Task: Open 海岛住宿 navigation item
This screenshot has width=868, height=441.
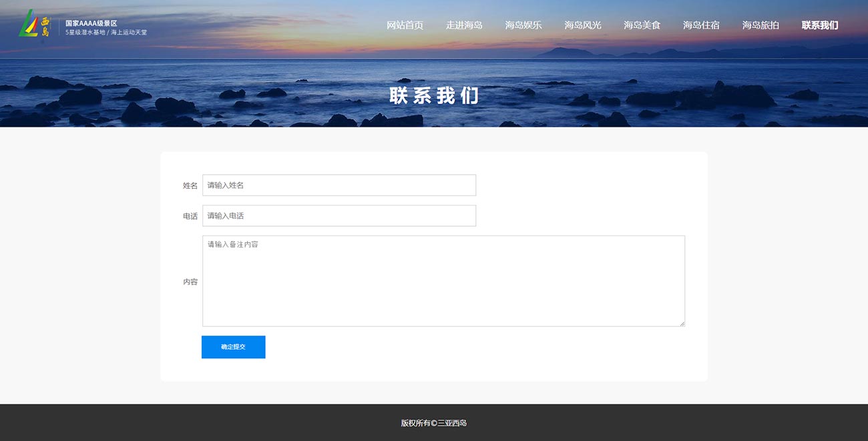Action: pos(701,25)
